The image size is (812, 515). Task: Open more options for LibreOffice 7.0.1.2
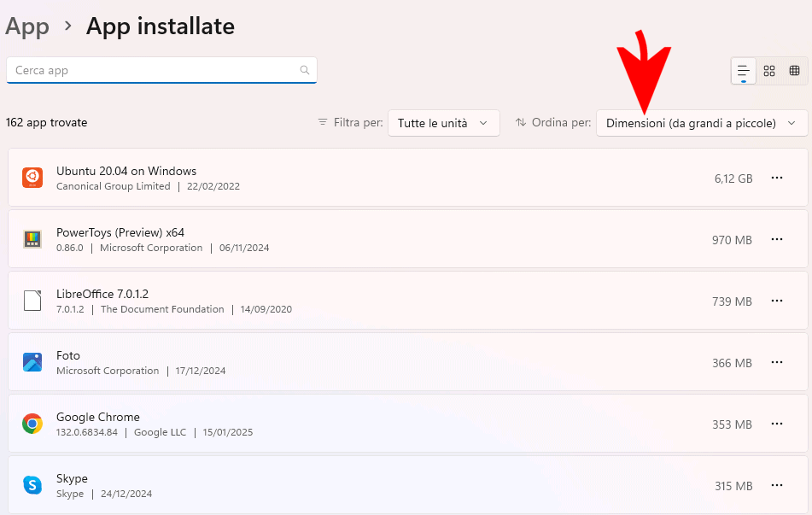point(777,301)
